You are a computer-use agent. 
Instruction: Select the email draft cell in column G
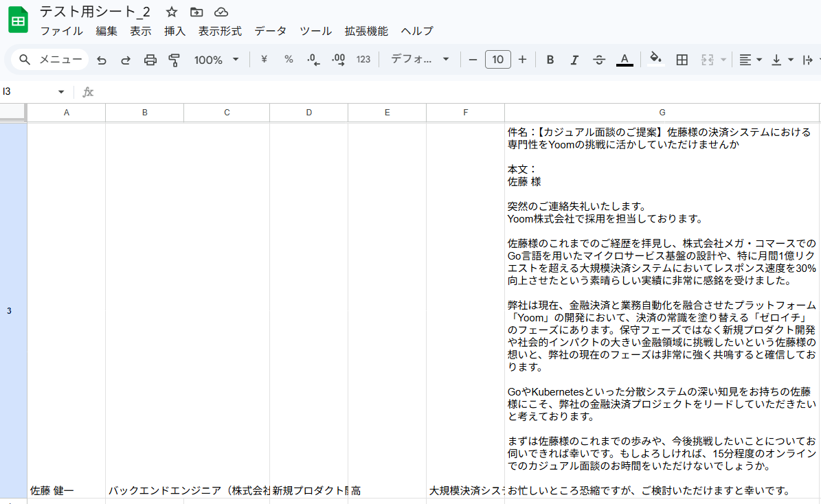[x=662, y=310]
